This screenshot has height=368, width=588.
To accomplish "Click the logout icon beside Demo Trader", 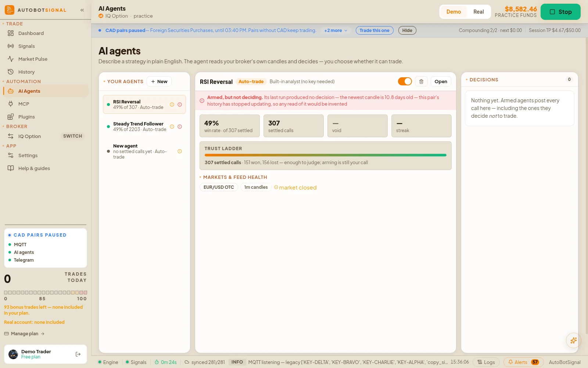I will [x=78, y=354].
